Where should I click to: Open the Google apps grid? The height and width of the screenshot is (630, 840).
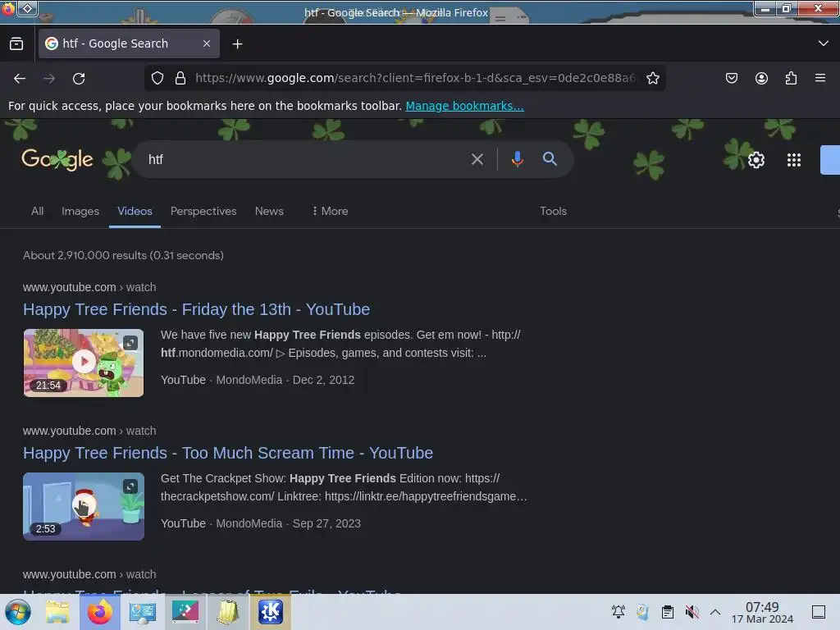tap(794, 160)
